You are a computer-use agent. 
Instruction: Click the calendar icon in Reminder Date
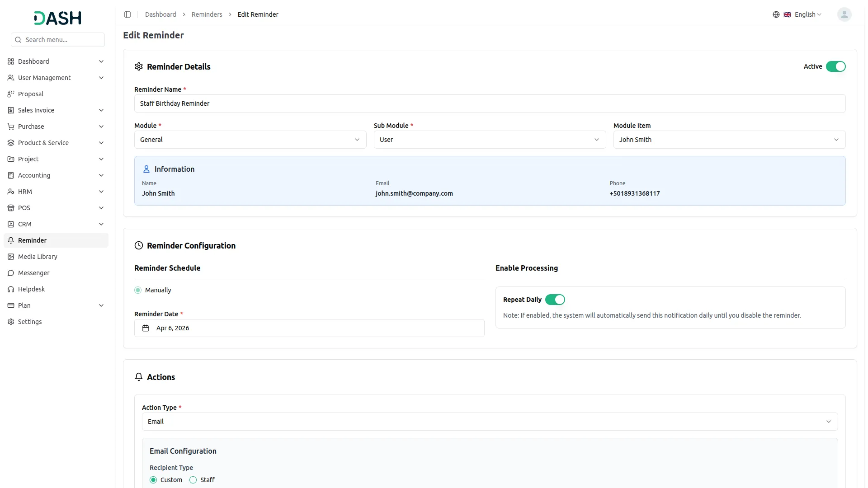point(146,328)
